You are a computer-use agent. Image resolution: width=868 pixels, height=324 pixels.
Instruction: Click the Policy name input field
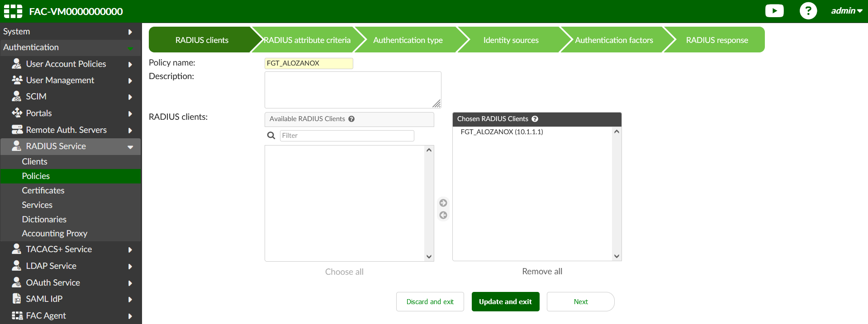pyautogui.click(x=308, y=63)
